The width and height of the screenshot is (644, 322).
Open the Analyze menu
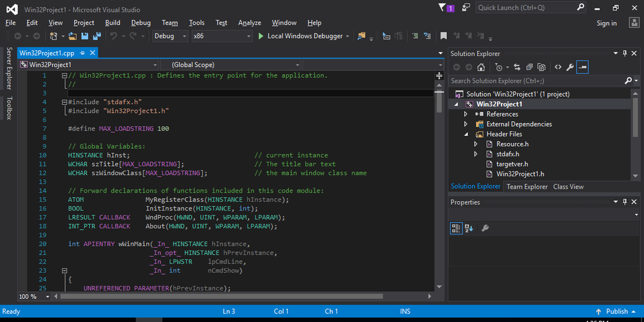250,23
